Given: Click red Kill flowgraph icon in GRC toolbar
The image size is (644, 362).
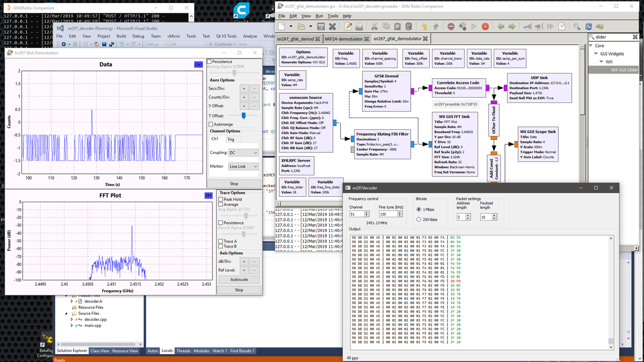Looking at the screenshot, I should point(485,26).
